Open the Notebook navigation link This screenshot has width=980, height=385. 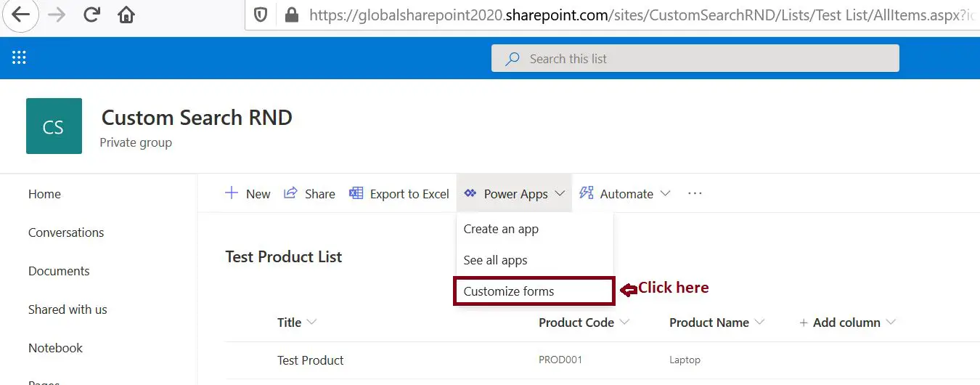tap(55, 348)
